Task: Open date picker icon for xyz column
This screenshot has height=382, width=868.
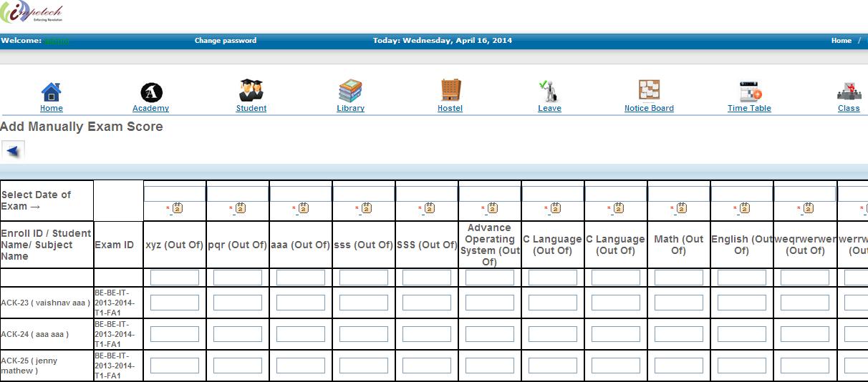Action: click(x=178, y=208)
